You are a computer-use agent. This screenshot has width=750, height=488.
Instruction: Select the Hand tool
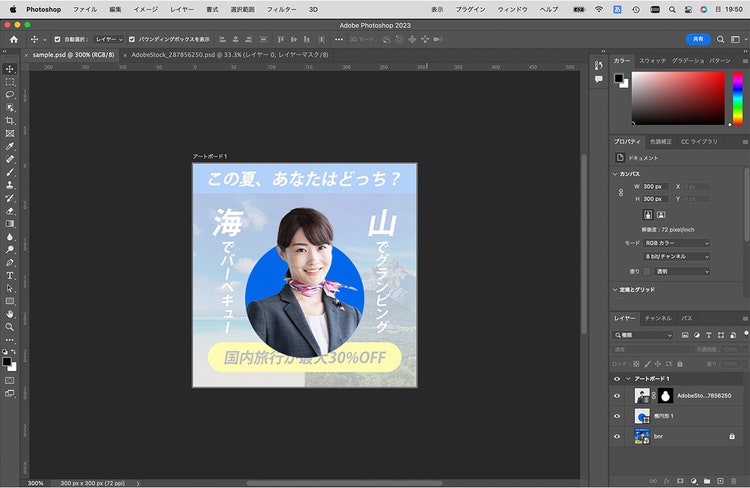tap(10, 314)
